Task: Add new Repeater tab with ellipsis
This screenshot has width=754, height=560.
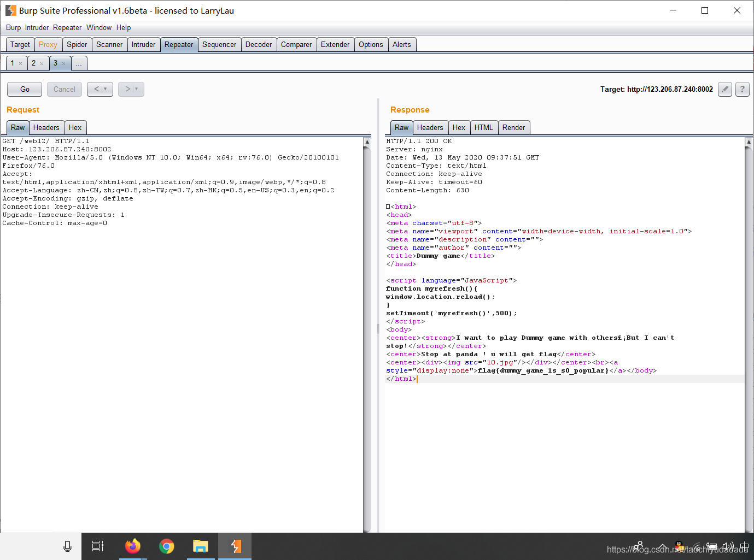Action: pos(79,63)
